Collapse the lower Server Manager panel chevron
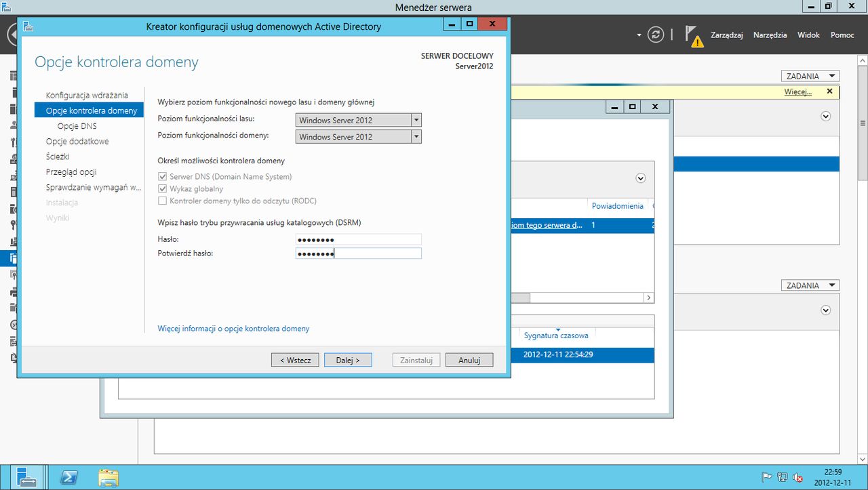Image resolution: width=868 pixels, height=490 pixels. coord(826,310)
